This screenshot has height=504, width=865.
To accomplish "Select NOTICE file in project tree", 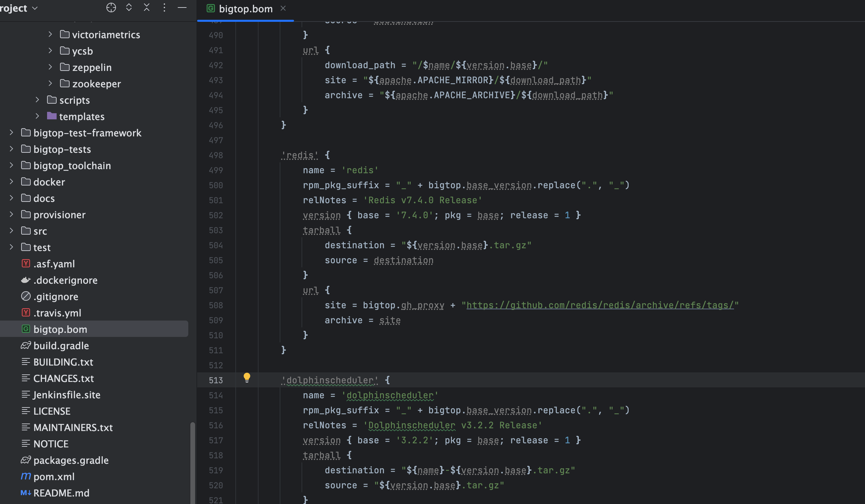I will (51, 444).
